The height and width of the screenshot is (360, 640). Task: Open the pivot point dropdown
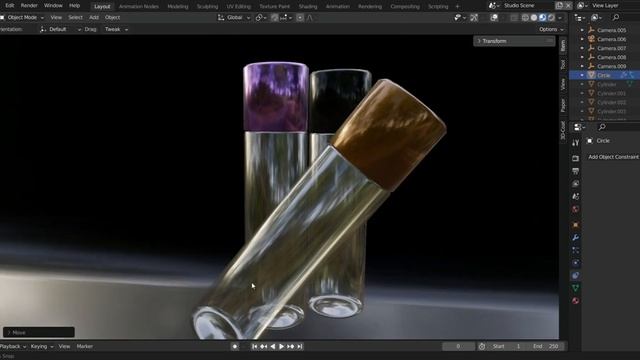pos(260,18)
